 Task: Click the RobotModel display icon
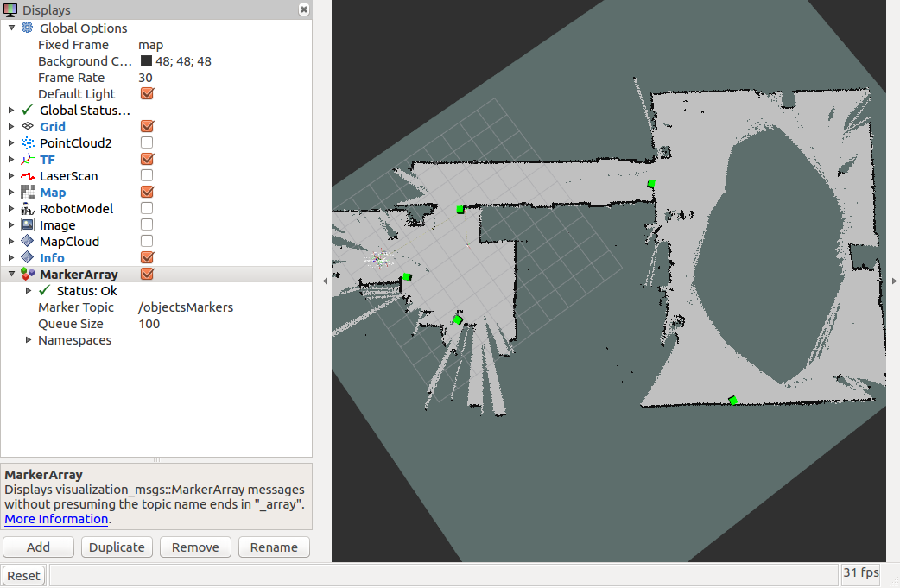28,209
